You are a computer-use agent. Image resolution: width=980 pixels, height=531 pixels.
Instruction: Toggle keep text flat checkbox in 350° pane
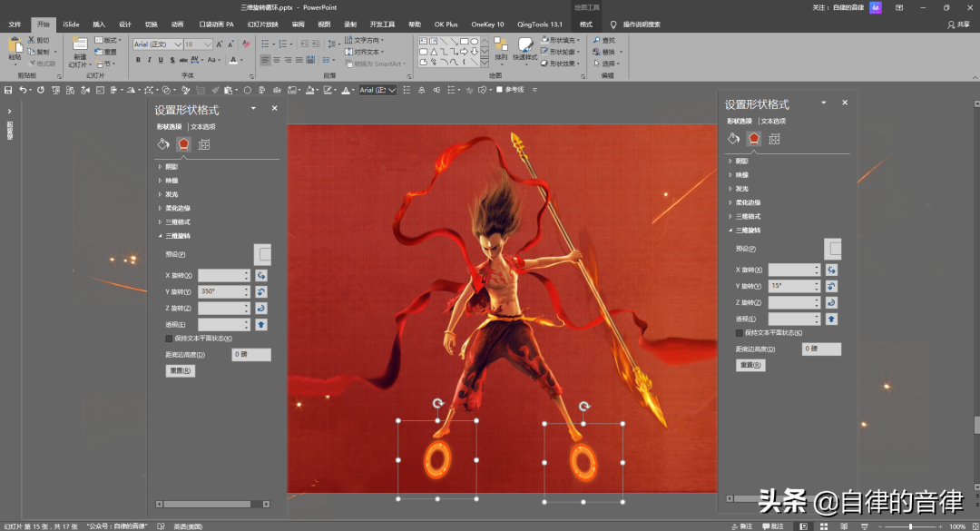(169, 339)
